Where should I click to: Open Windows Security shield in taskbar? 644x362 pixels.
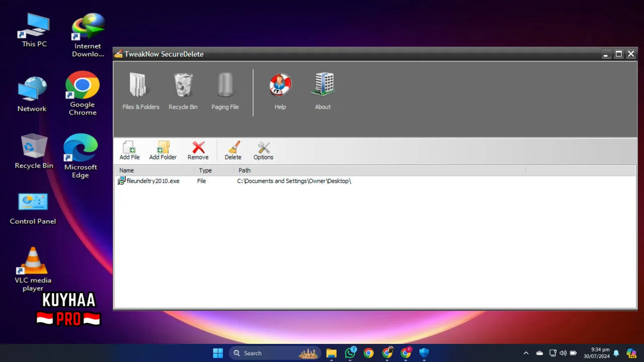[424, 353]
